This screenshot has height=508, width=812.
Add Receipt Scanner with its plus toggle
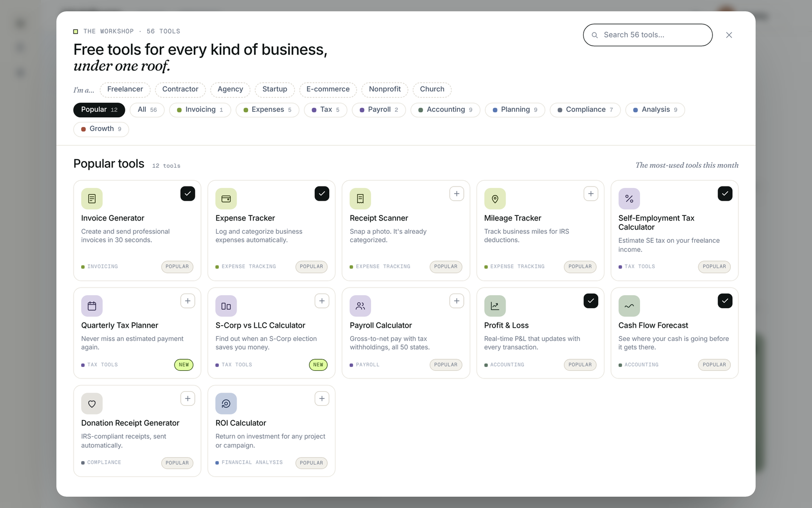point(457,194)
